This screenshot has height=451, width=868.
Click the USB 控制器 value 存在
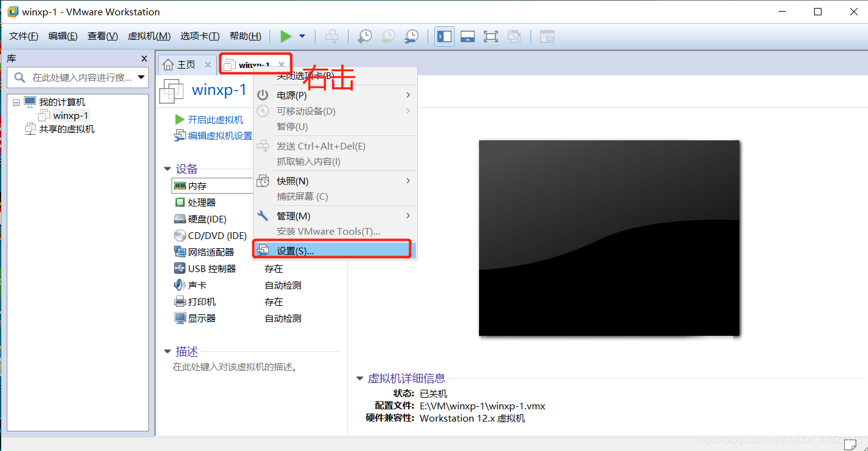point(274,268)
